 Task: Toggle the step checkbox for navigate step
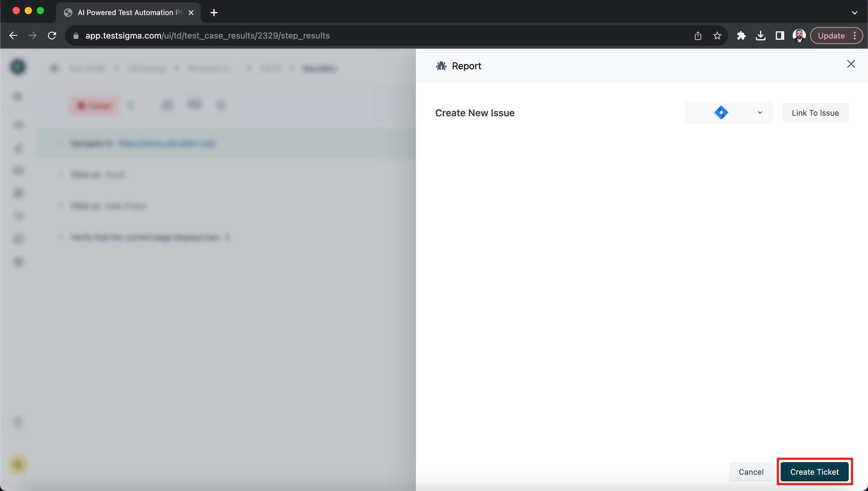[60, 143]
